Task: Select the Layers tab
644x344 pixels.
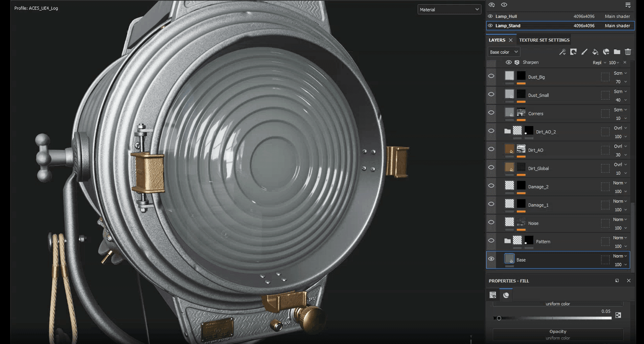Action: click(497, 40)
